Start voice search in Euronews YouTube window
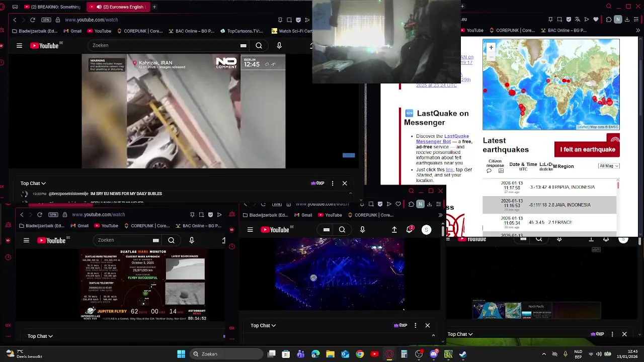Screen dimensions: 644x362 [x=279, y=46]
